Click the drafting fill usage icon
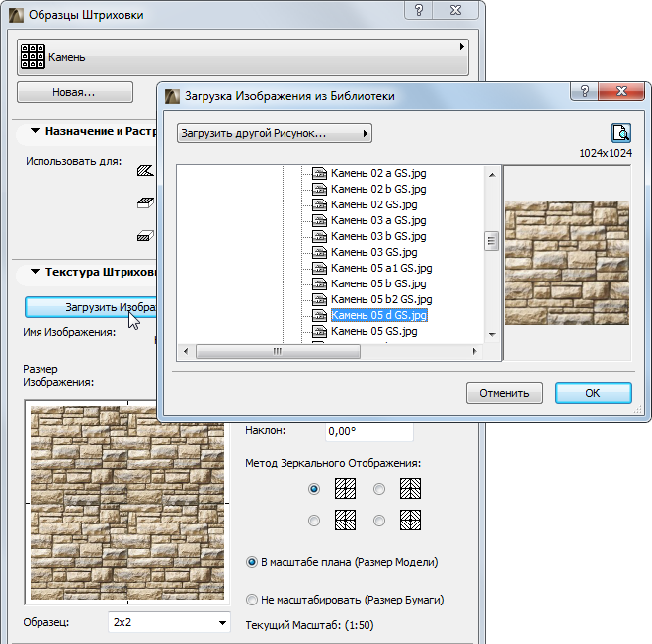The height and width of the screenshot is (644, 652). (145, 171)
